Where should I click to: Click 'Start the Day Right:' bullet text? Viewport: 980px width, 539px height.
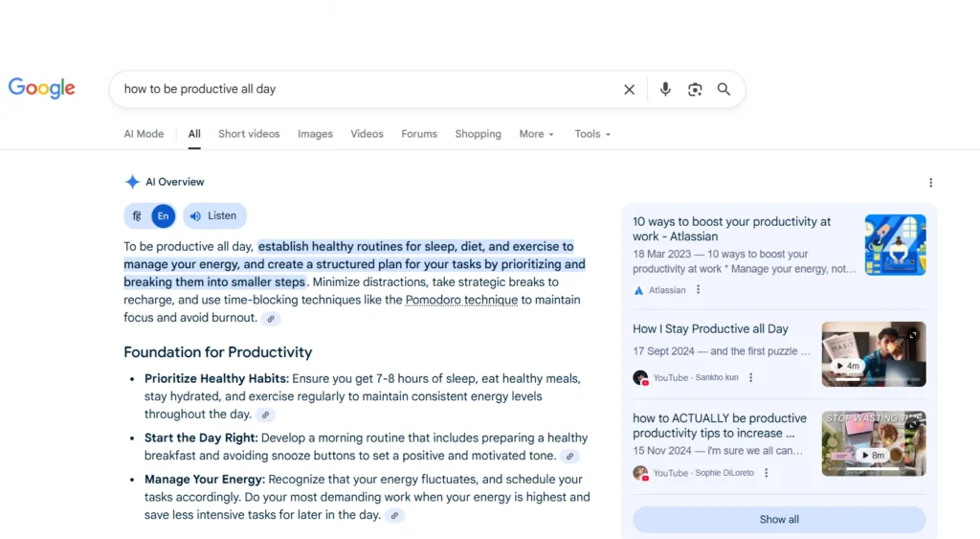201,438
